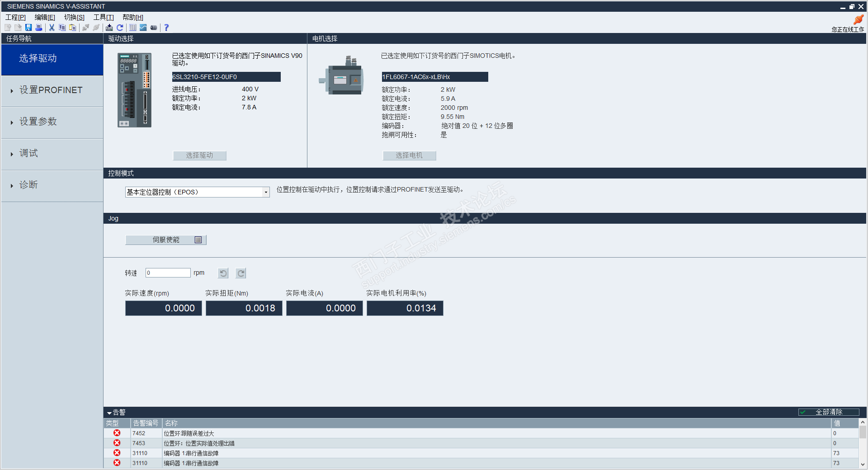This screenshot has height=470, width=868.
Task: Click the drive line voltage value 400 V
Action: (250, 89)
